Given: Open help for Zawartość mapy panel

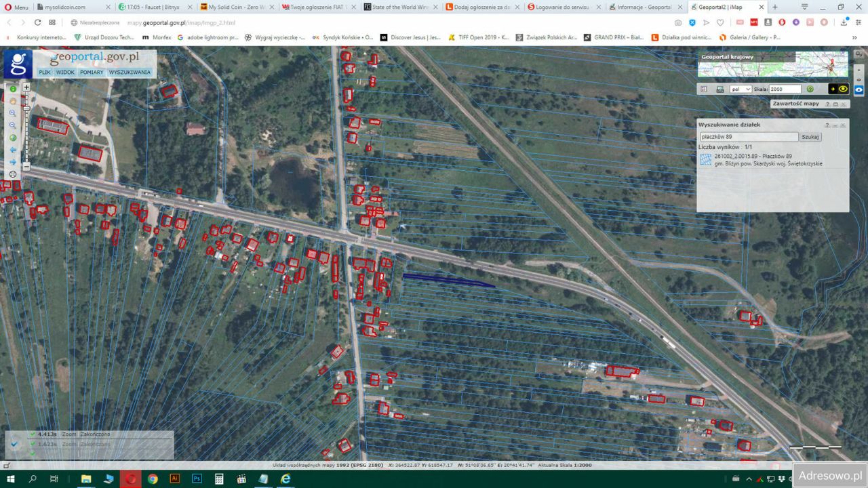Looking at the screenshot, I should tap(827, 104).
